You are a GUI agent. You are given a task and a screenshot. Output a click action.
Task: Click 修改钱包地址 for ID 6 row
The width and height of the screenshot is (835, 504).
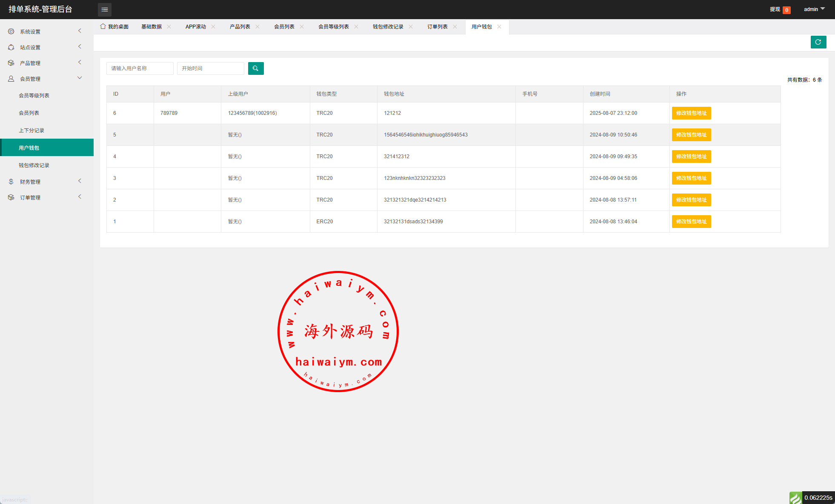(691, 113)
